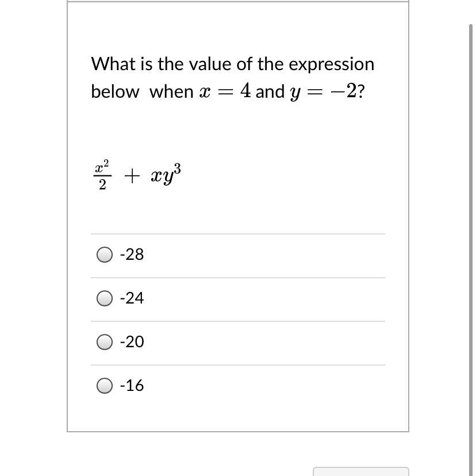The image size is (476, 476).
Task: Click the -24 answer label text
Action: 132,298
